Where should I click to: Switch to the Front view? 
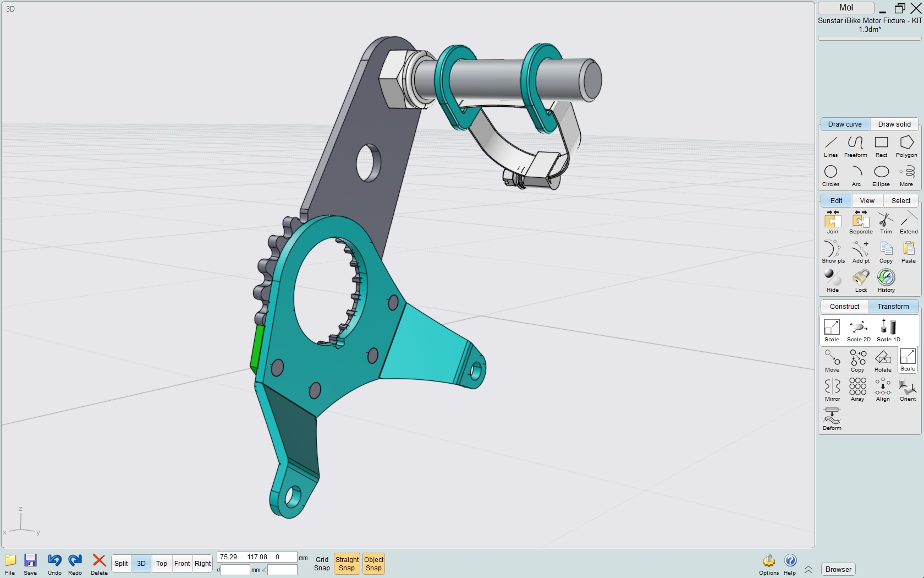(x=182, y=564)
